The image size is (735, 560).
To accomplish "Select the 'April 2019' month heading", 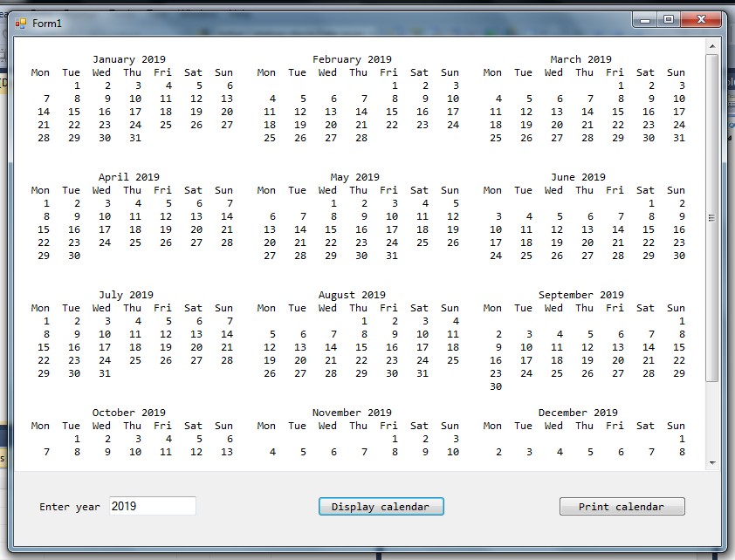I will tap(129, 177).
